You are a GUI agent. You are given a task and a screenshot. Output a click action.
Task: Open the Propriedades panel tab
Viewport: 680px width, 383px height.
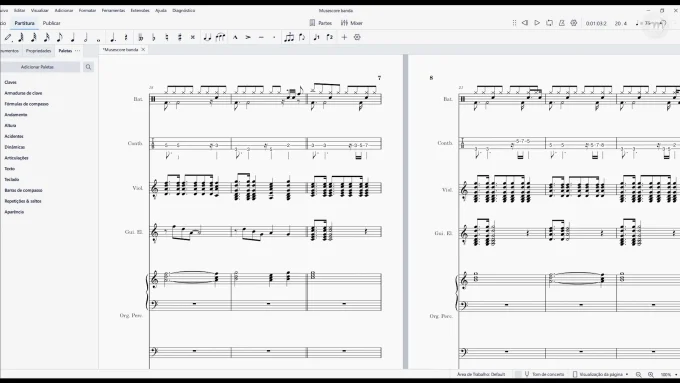pos(38,51)
